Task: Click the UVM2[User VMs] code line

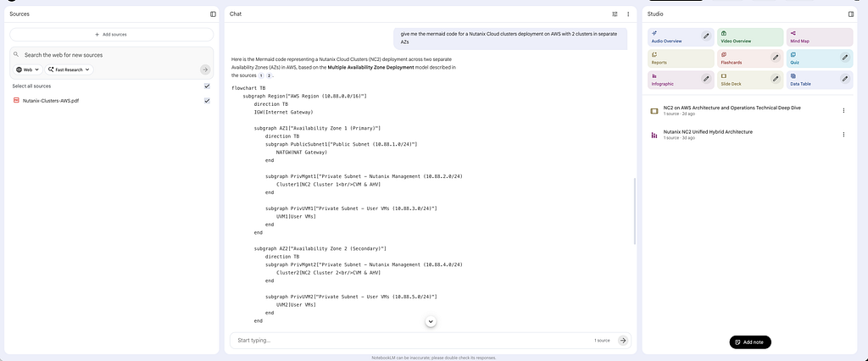Action: [x=296, y=304]
